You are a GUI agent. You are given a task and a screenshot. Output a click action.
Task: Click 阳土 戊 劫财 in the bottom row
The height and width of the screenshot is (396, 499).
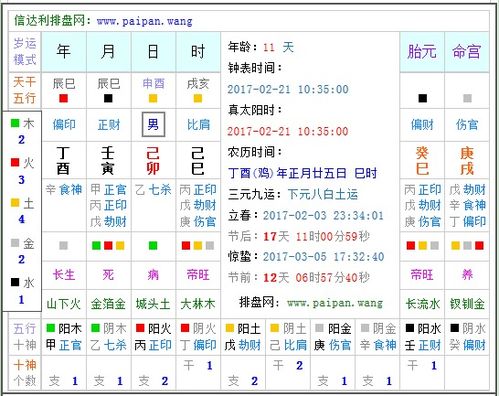[243, 337]
